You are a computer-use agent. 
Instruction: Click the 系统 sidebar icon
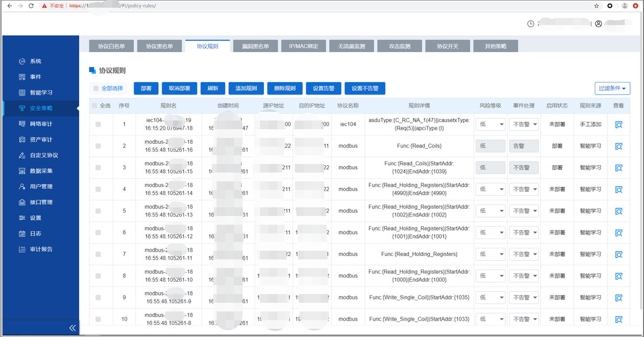22,61
